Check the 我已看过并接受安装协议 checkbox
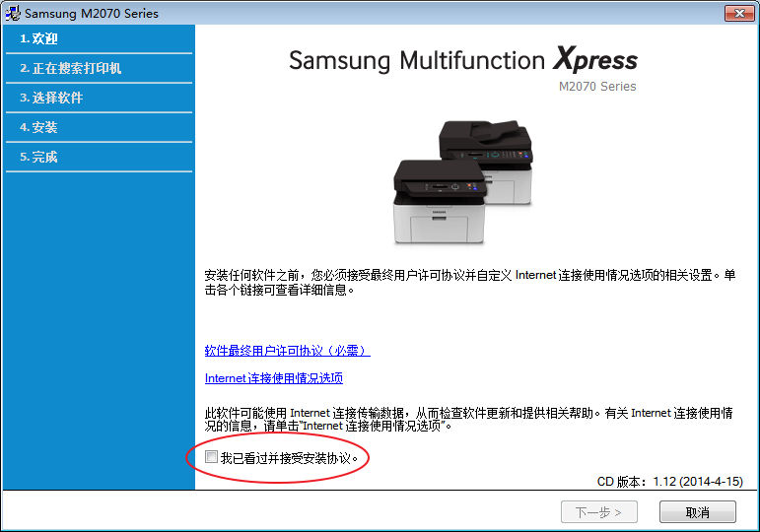The image size is (760, 532). [211, 457]
